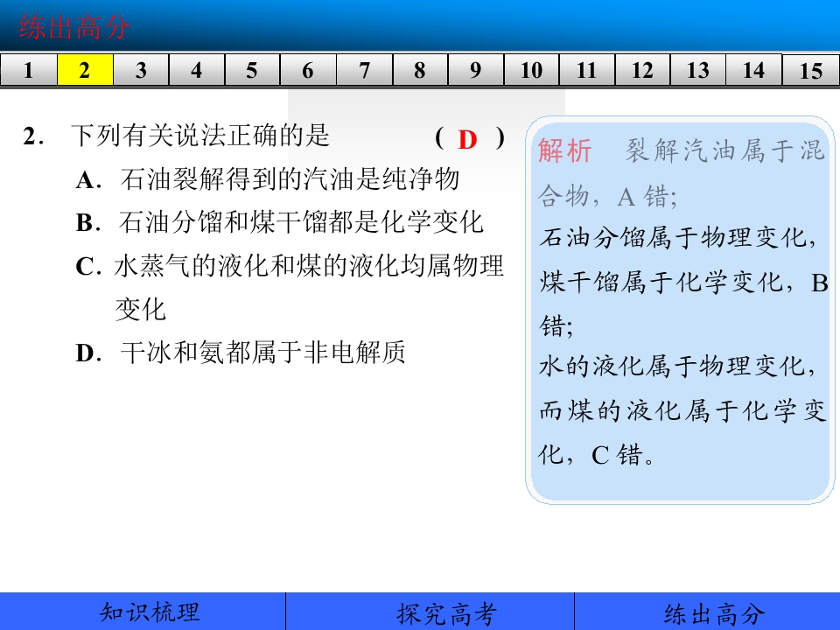Click the red answer letter D
The width and height of the screenshot is (840, 630).
pos(467,139)
